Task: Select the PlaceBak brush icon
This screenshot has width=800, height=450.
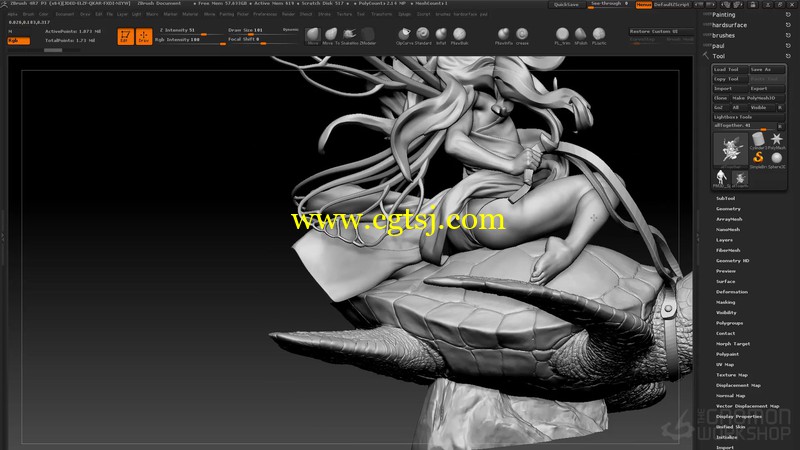Action: point(459,34)
